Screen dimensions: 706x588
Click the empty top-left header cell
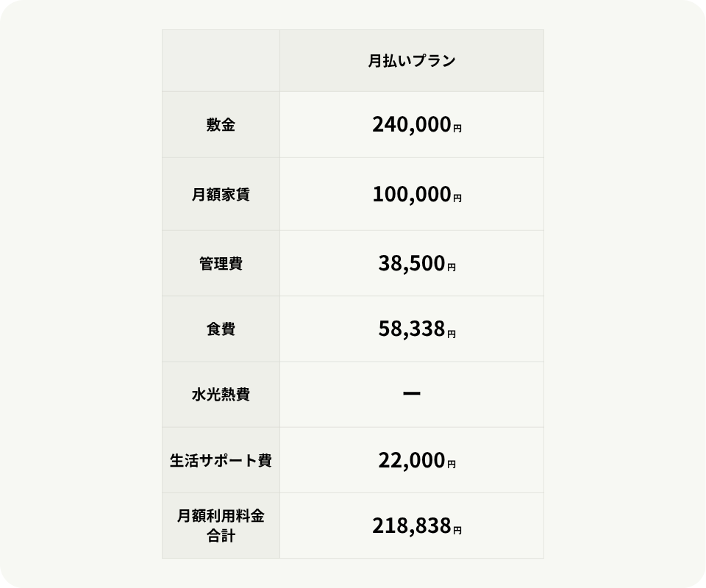(x=221, y=61)
